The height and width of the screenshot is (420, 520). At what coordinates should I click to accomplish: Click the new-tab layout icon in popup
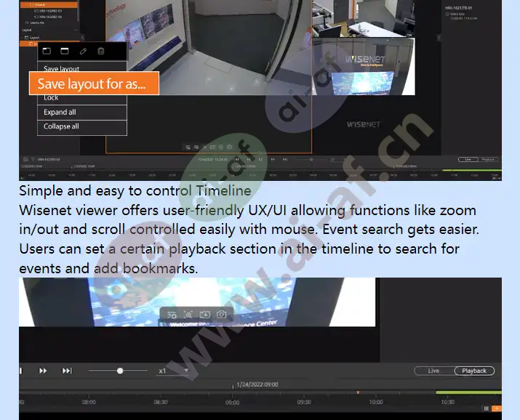pyautogui.click(x=47, y=51)
